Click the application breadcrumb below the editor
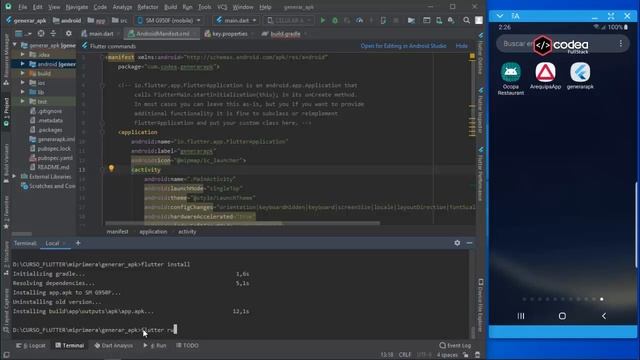The image size is (640, 360). click(153, 231)
